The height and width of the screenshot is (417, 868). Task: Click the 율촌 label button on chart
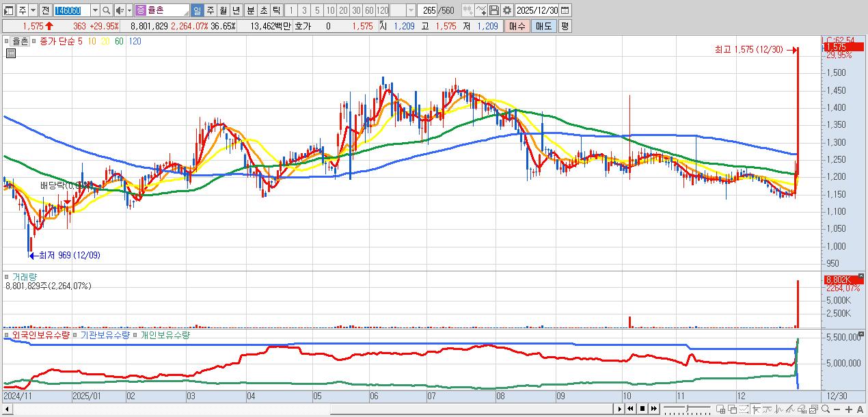(x=21, y=41)
